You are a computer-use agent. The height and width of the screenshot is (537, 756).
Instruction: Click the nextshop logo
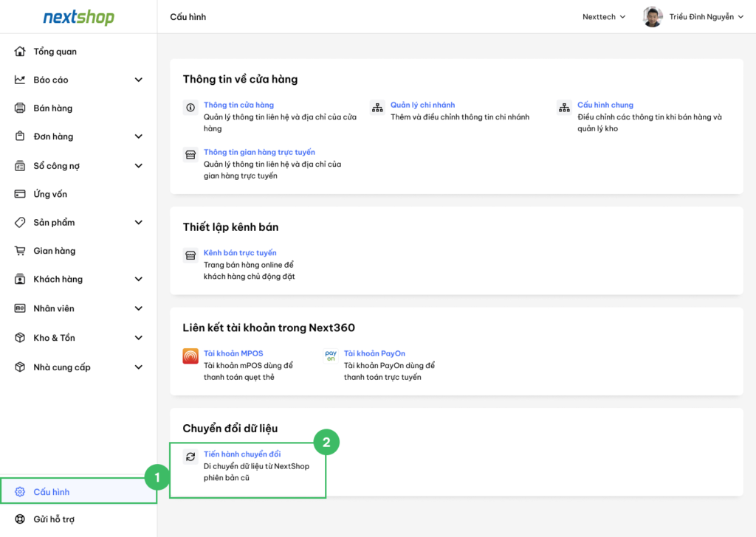[x=78, y=17]
